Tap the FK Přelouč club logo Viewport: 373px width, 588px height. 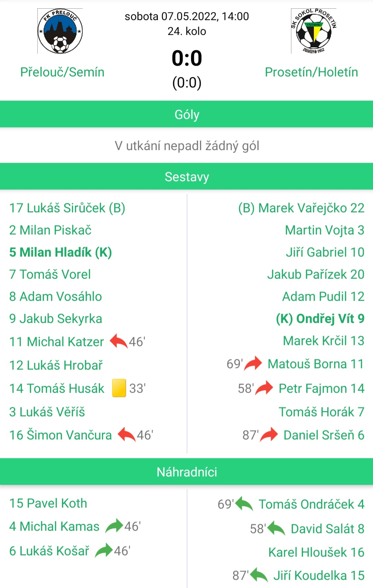(60, 31)
